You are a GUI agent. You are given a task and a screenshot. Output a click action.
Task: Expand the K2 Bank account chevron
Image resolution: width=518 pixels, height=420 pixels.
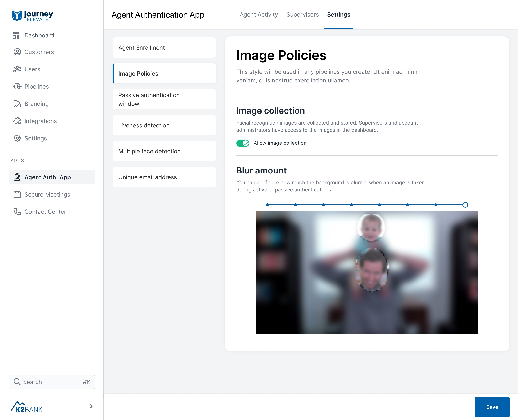click(91, 407)
